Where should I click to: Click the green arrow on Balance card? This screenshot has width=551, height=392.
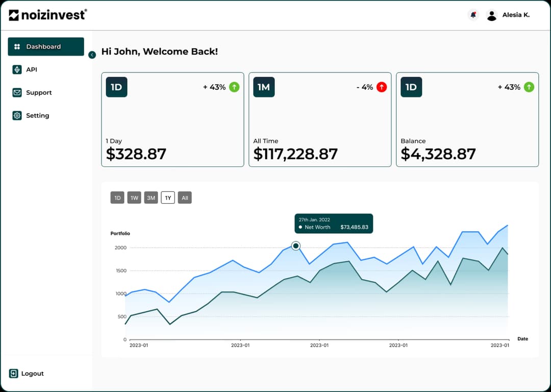point(529,87)
